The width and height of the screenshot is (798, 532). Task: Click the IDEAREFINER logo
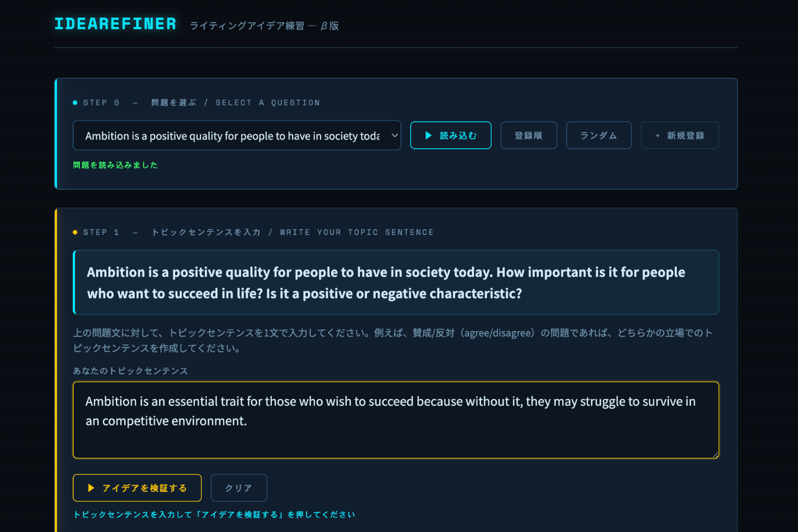[x=115, y=24]
